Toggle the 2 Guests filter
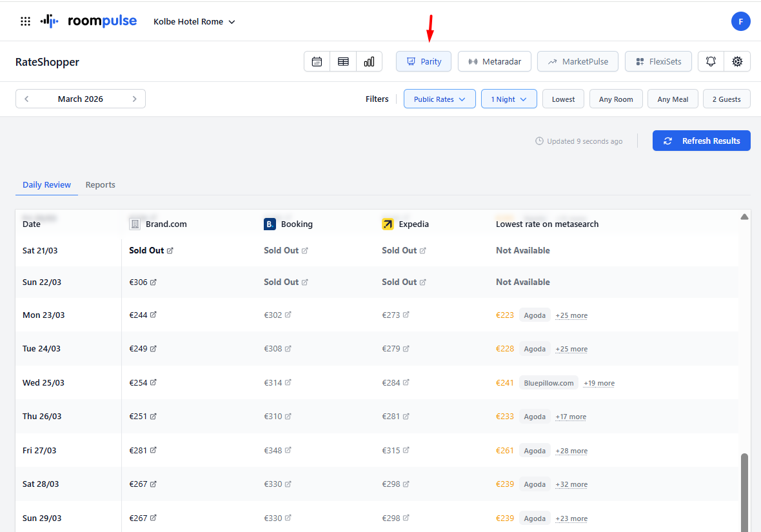 [727, 99]
